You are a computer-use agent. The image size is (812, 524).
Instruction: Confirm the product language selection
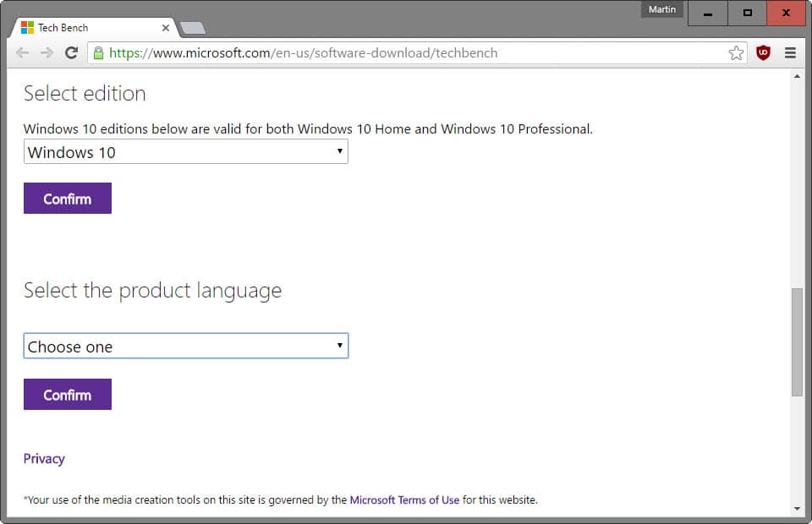click(67, 394)
